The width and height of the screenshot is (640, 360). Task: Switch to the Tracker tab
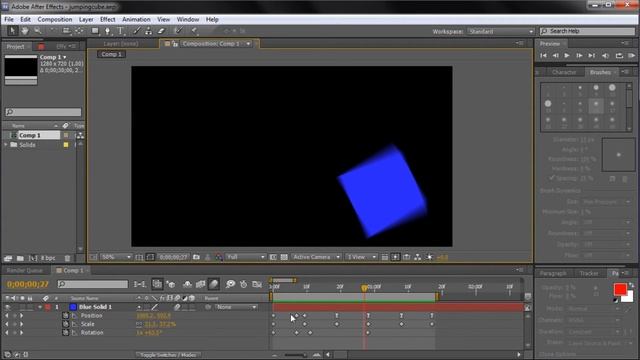click(x=589, y=273)
